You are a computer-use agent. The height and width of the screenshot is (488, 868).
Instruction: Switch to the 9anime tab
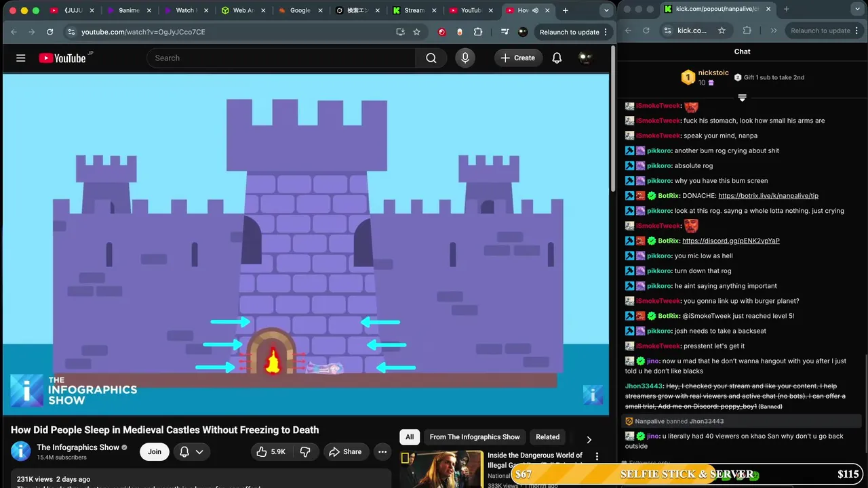129,10
